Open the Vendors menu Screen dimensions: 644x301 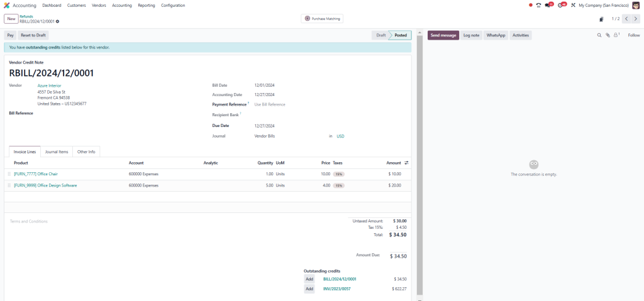click(x=99, y=5)
